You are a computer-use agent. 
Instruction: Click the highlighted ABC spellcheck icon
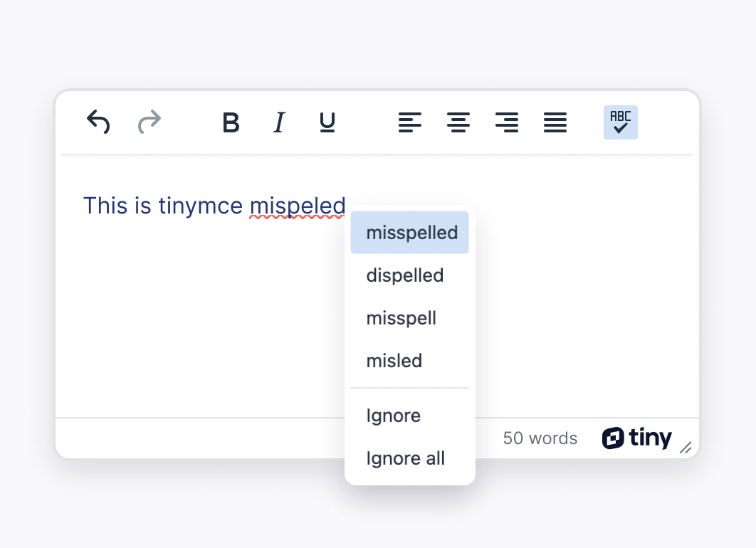[x=620, y=122]
